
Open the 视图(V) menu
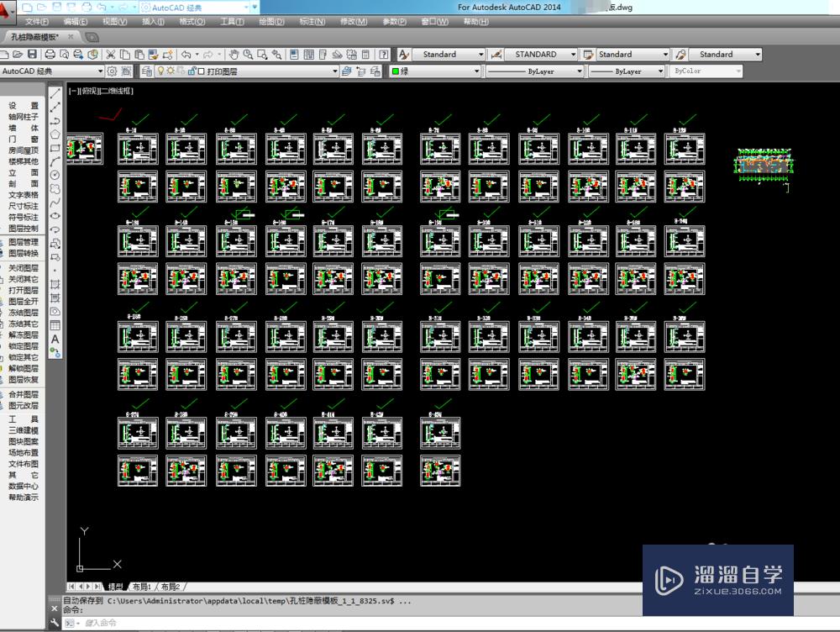pyautogui.click(x=114, y=22)
